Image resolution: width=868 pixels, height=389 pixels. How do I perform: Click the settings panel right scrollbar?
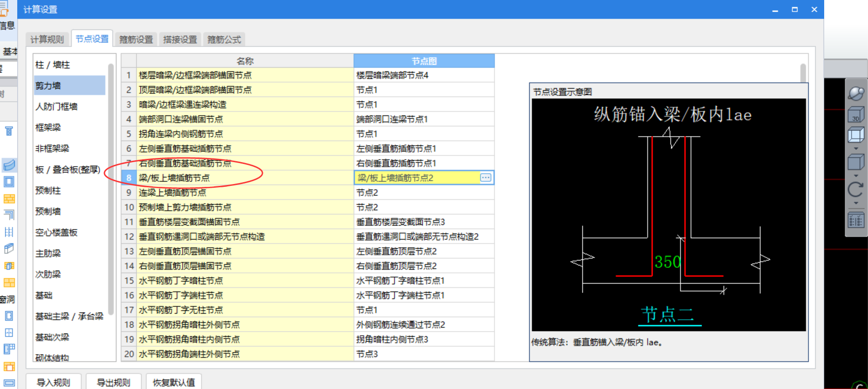(803, 73)
